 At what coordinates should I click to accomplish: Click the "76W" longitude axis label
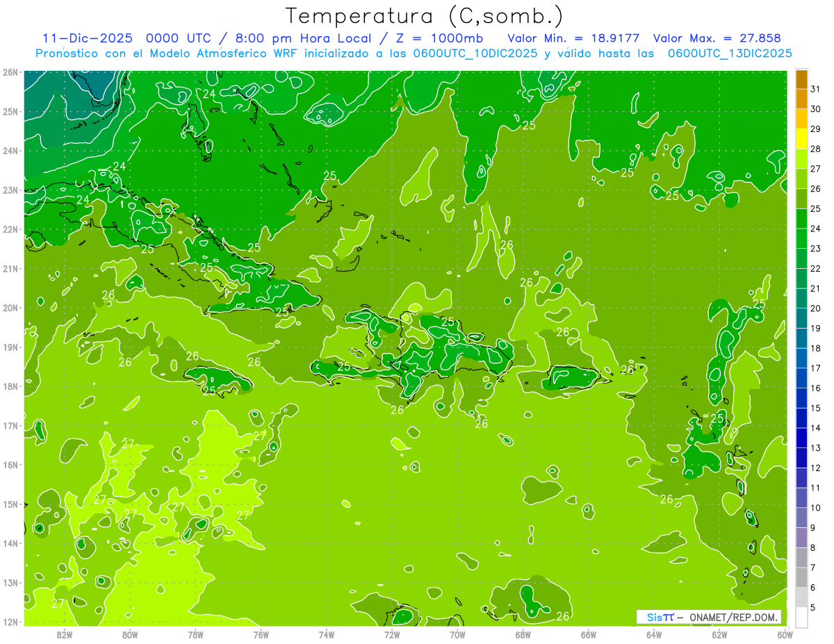point(261,634)
